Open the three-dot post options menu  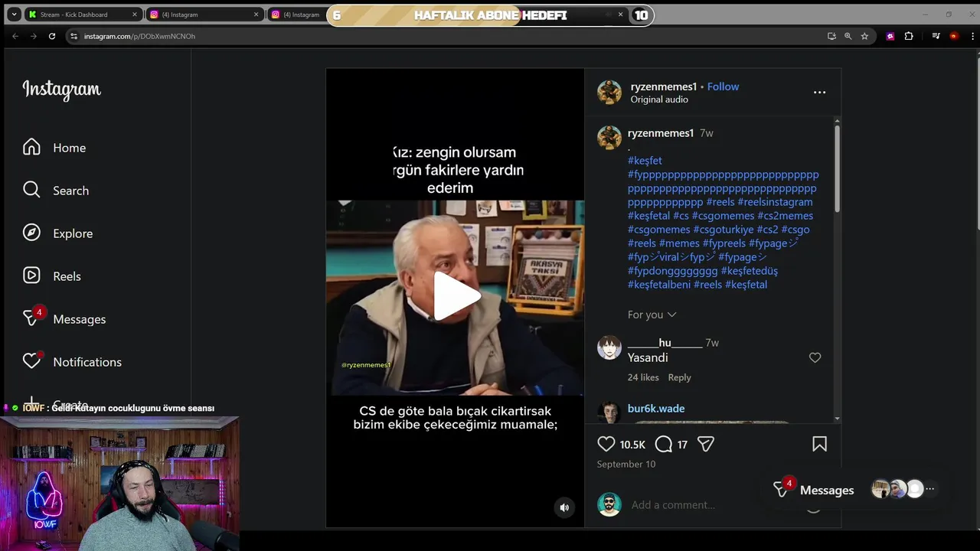(x=819, y=93)
